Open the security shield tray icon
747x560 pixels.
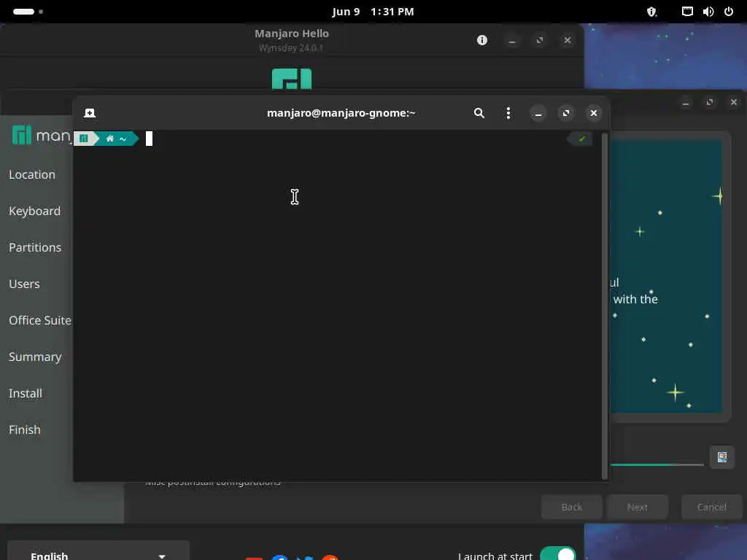tap(651, 12)
